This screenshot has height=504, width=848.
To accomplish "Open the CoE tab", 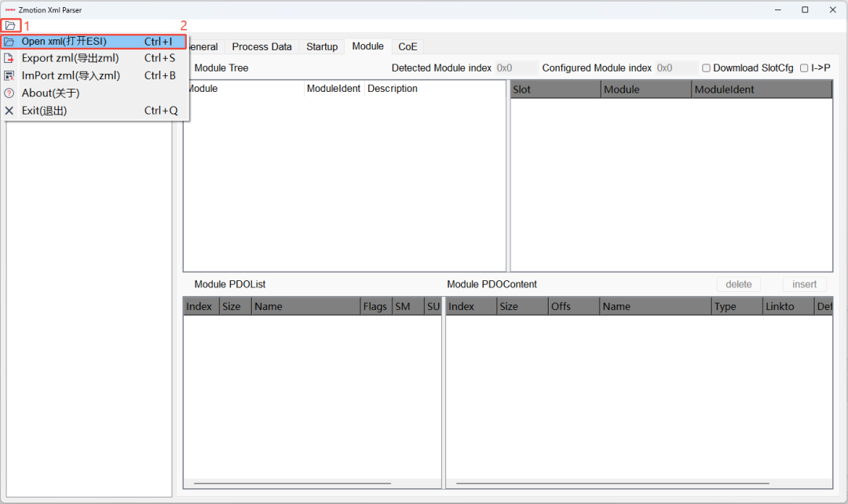I will click(408, 46).
